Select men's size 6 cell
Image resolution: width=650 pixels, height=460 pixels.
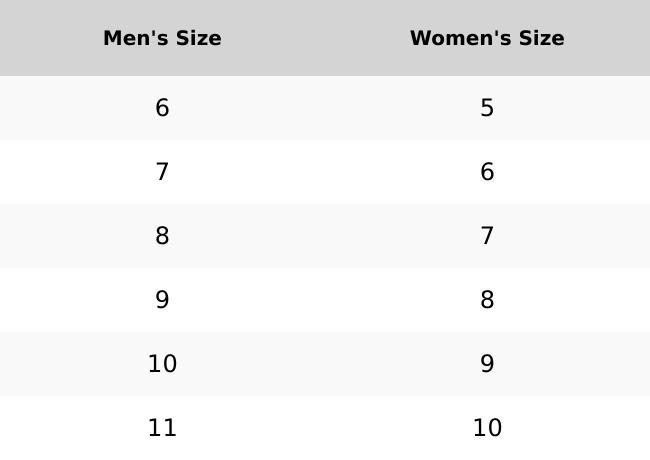(162, 108)
